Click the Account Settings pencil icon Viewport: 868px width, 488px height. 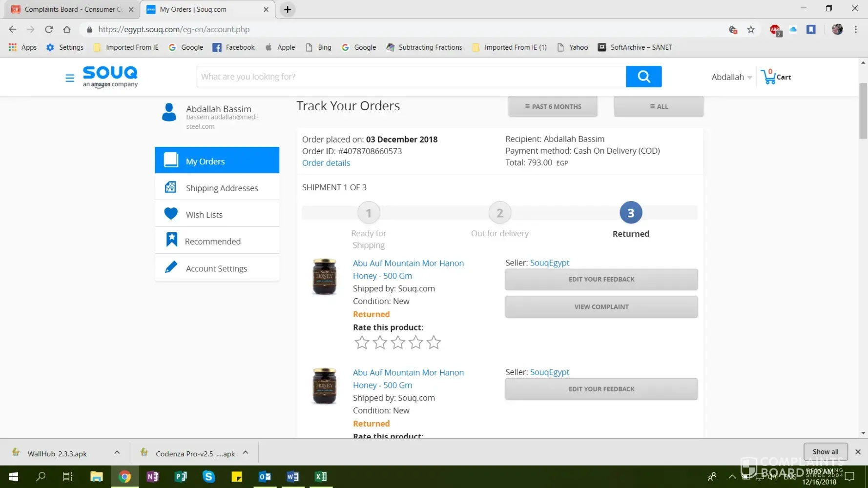[x=171, y=268]
